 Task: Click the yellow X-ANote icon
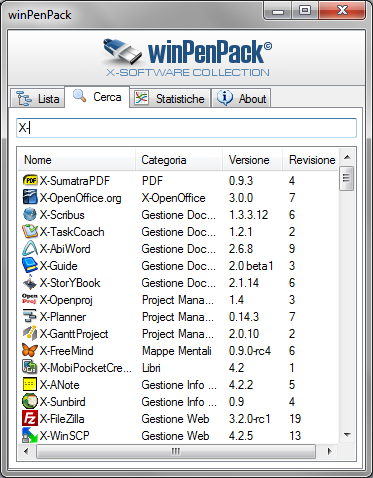click(x=30, y=385)
